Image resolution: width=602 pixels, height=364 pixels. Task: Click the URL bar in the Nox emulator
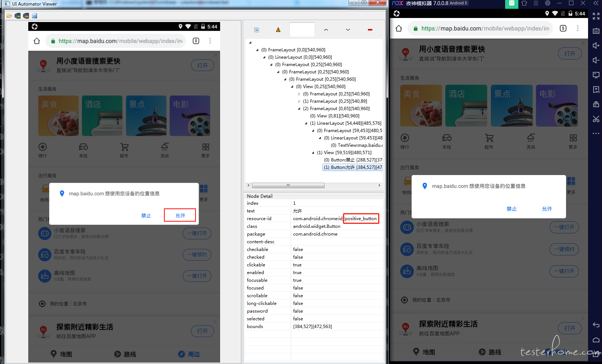(480, 28)
